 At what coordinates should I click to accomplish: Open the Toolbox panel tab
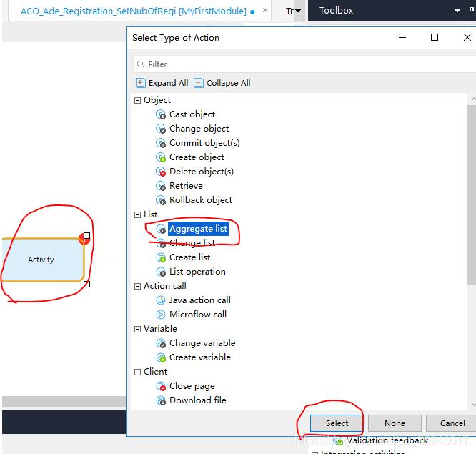(336, 11)
